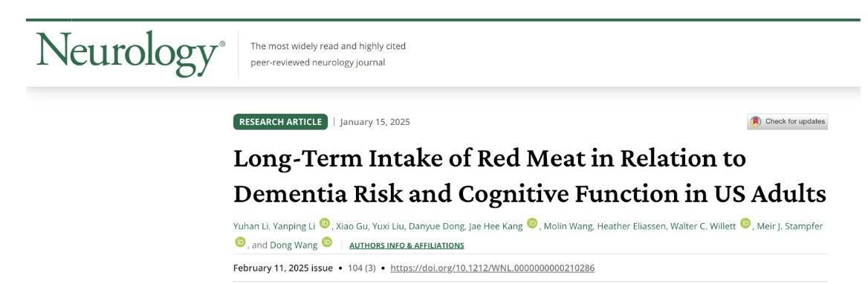Follow the DOI link 10.1212/WNL.0000000000210286
This screenshot has width=868, height=284.
pyautogui.click(x=492, y=268)
